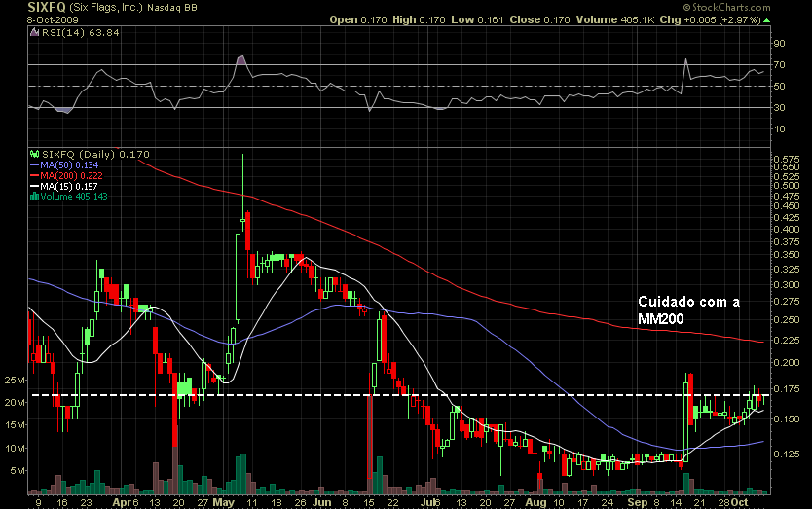
Task: Click the Volume 405,143 legend entry
Action: [74, 197]
